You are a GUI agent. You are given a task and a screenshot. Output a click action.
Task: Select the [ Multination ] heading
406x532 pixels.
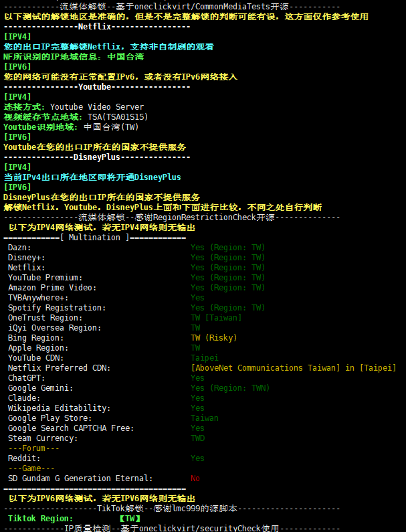99,238
